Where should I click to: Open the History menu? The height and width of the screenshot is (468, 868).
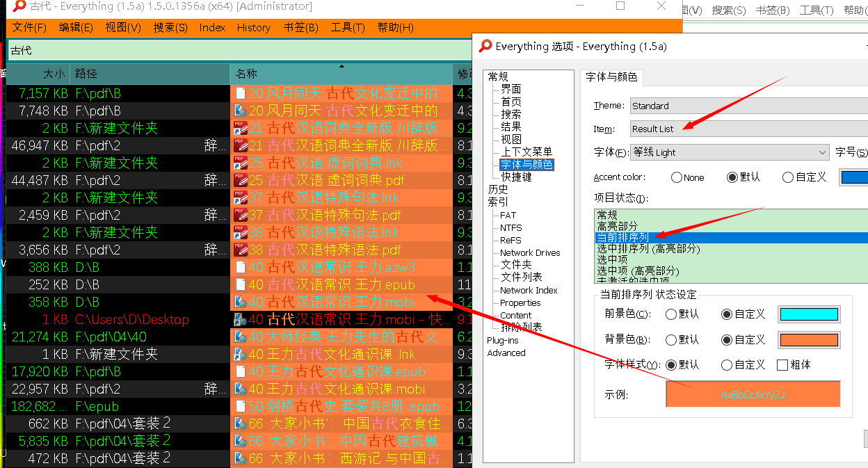(x=253, y=27)
